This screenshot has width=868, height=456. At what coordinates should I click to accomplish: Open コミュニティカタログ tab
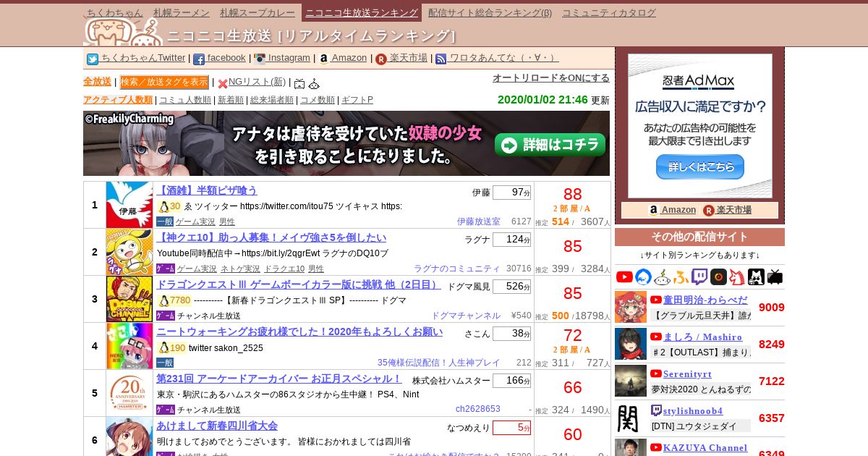pyautogui.click(x=609, y=12)
